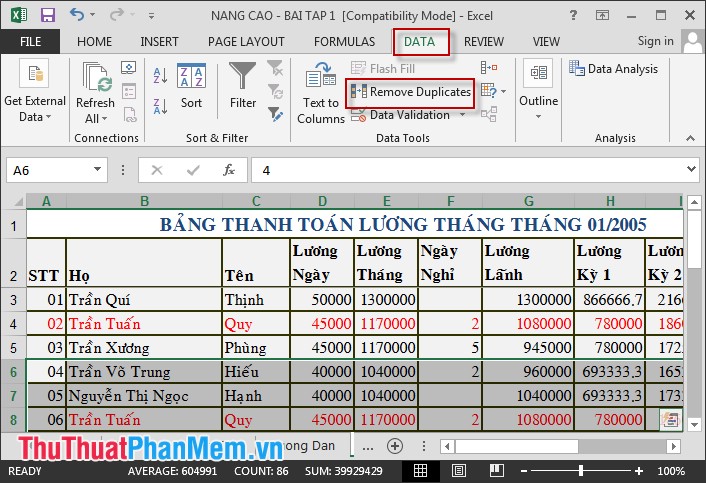Open Advanced filter options
706x483 pixels.
[x=275, y=114]
